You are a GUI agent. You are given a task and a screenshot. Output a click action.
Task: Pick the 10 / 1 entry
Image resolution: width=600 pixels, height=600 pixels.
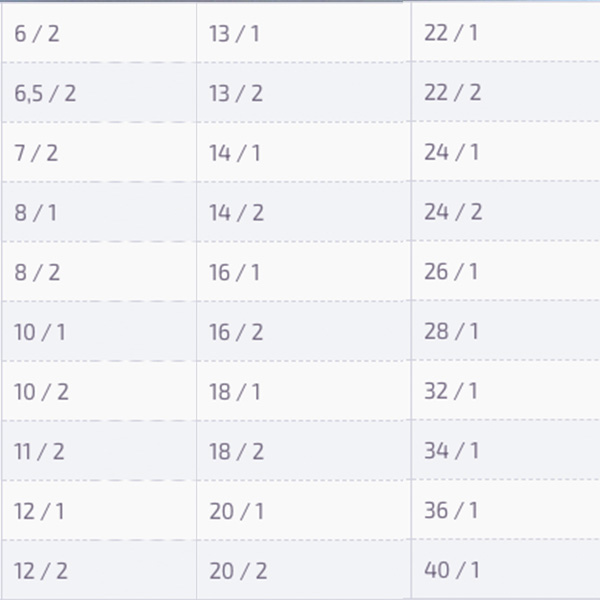pos(40,332)
